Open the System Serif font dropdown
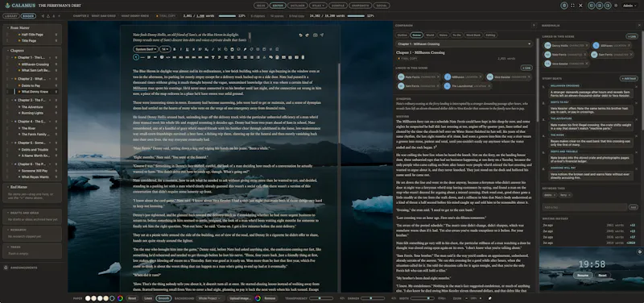The width and height of the screenshot is (644, 303). (146, 49)
